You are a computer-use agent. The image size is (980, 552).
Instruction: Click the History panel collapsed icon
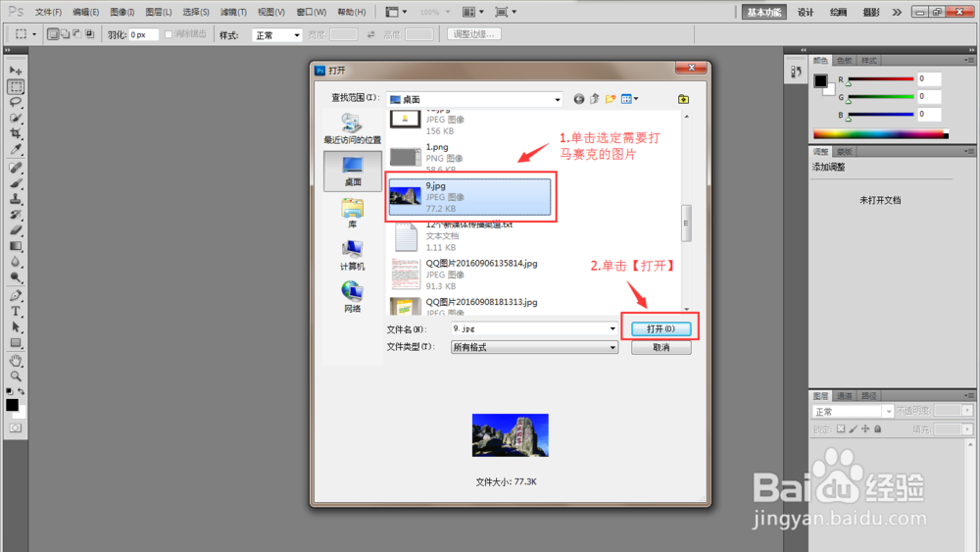tap(796, 72)
